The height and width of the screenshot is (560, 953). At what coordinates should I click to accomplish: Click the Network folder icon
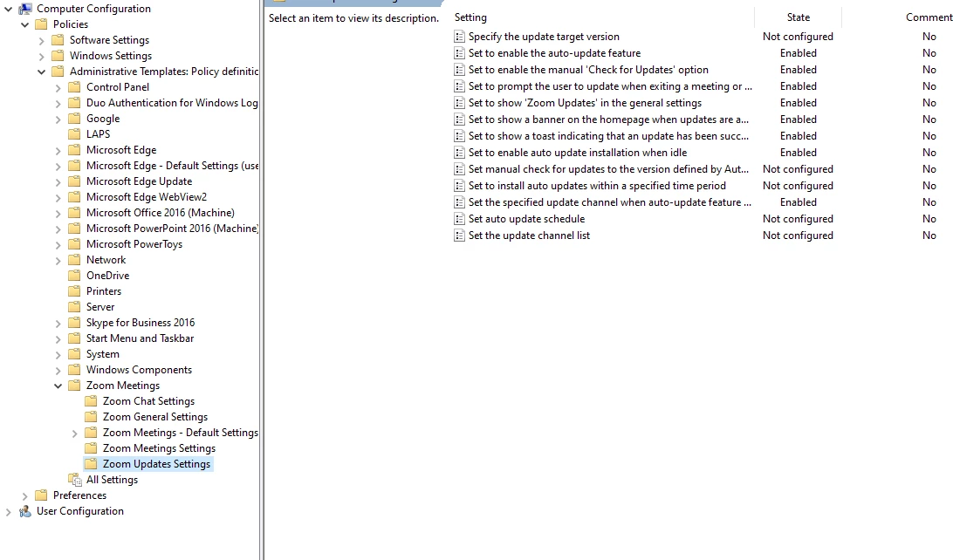[74, 259]
